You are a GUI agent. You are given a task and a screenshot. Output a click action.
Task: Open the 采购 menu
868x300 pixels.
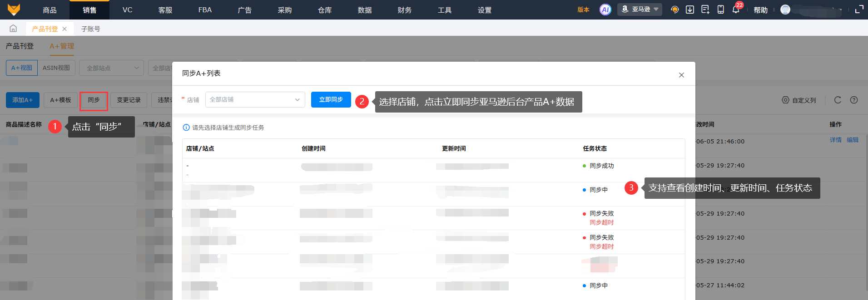[x=285, y=10]
